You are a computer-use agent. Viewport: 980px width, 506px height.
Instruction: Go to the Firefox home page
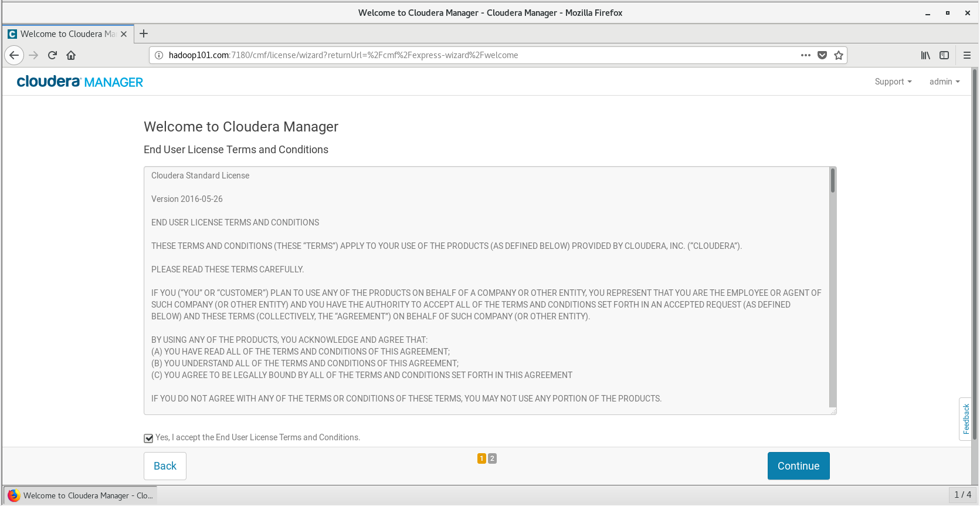(x=71, y=55)
